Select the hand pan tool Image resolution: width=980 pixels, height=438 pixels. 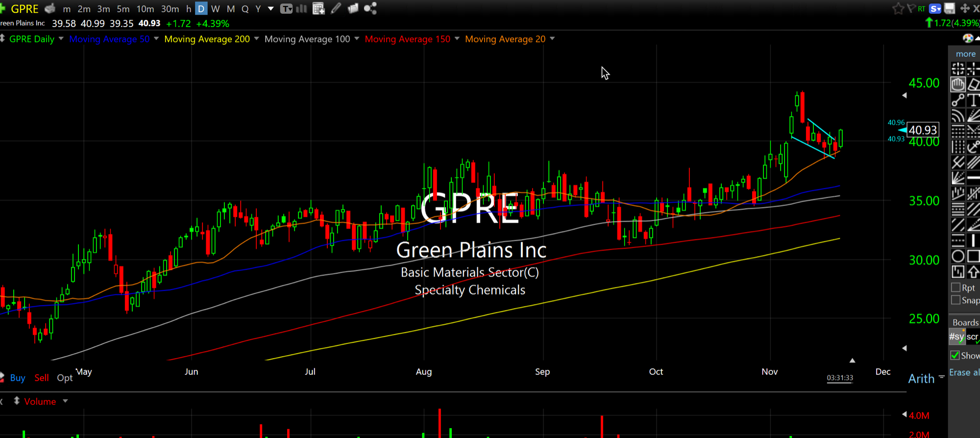[x=957, y=84]
